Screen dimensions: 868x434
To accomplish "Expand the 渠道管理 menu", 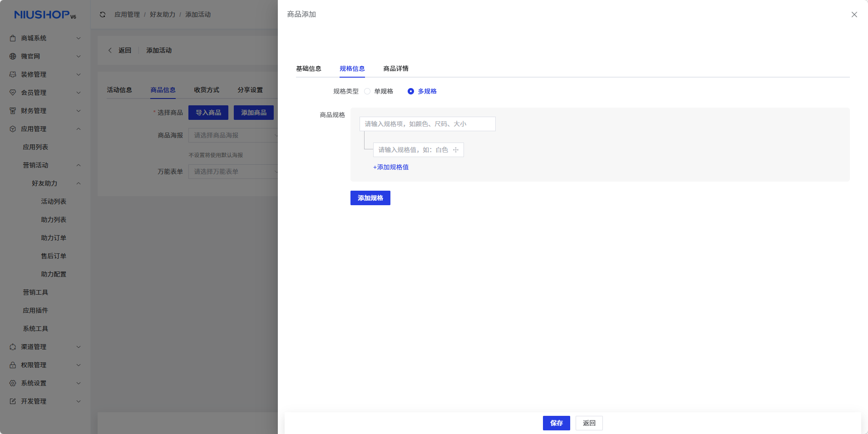I will pos(79,347).
